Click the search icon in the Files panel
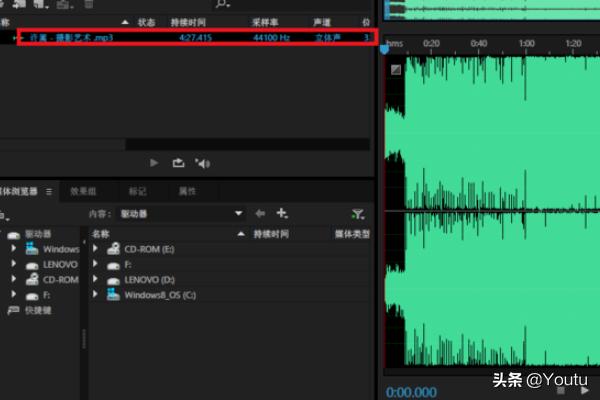This screenshot has height=400, width=600. [x=222, y=4]
